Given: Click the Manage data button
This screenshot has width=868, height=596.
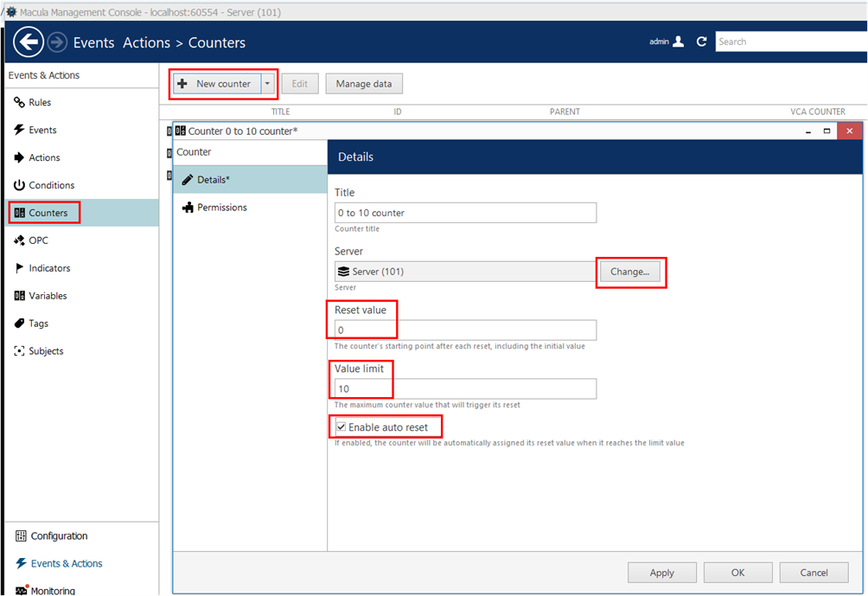Looking at the screenshot, I should pyautogui.click(x=363, y=84).
